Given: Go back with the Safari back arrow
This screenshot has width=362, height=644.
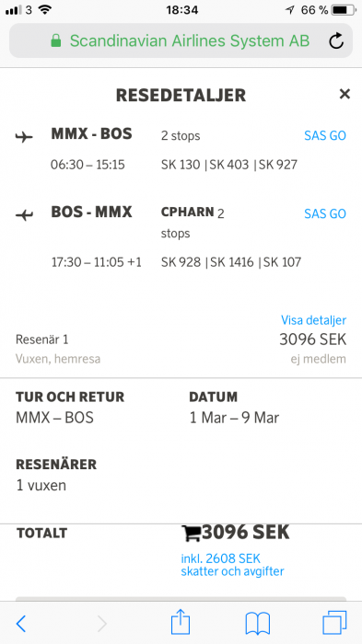Looking at the screenshot, I should [x=21, y=624].
